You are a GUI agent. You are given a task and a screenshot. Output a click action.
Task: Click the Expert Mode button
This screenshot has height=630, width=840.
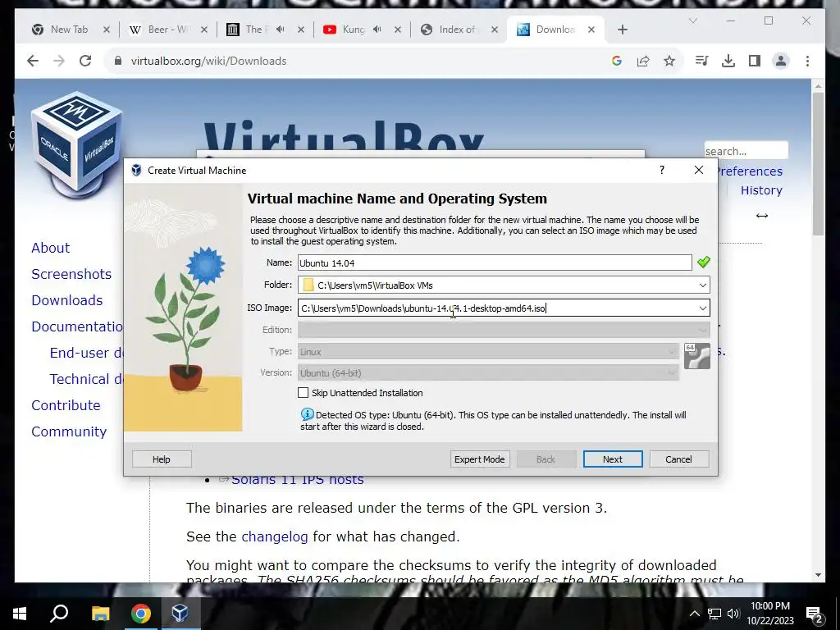[479, 459]
